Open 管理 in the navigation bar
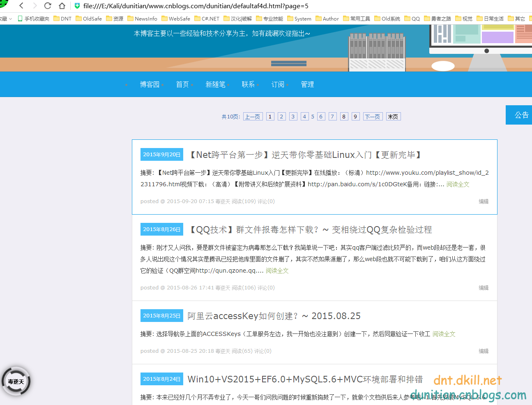532x405 pixels. 307,84
